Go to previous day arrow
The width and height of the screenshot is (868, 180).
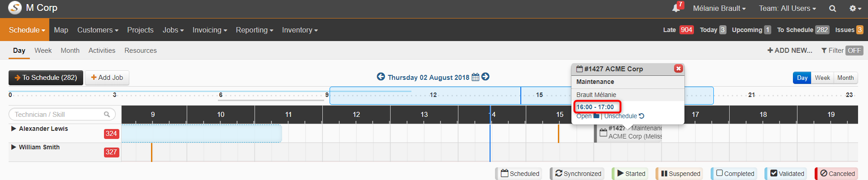pos(381,77)
